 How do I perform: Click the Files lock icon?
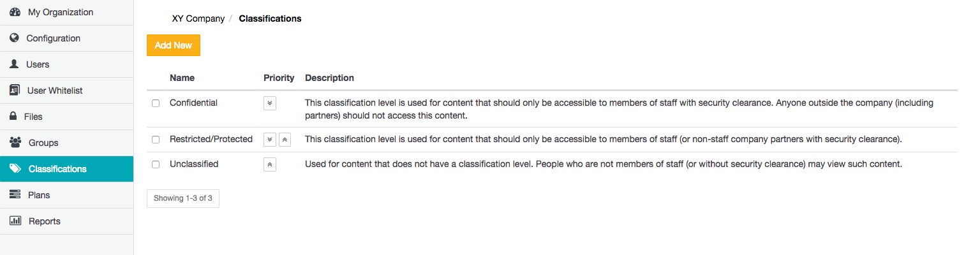(x=13, y=117)
